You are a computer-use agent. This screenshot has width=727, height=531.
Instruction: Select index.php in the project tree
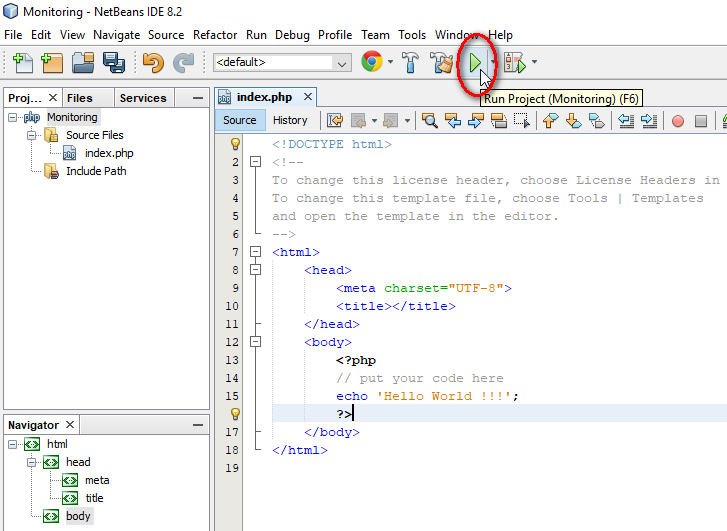[x=109, y=154]
